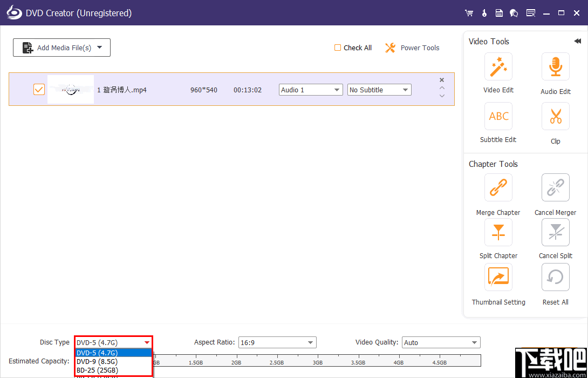The image size is (588, 378).
Task: Choose the BD-25 (25GB) option
Action: [99, 371]
